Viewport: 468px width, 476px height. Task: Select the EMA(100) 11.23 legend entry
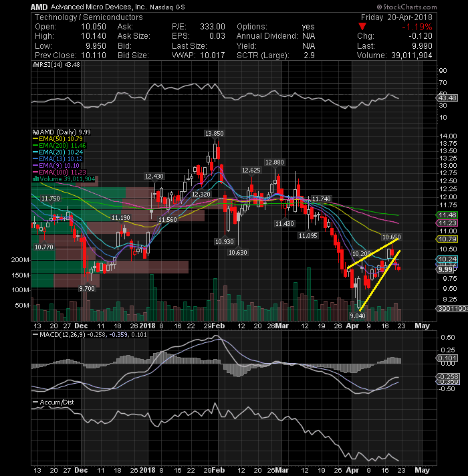60,172
